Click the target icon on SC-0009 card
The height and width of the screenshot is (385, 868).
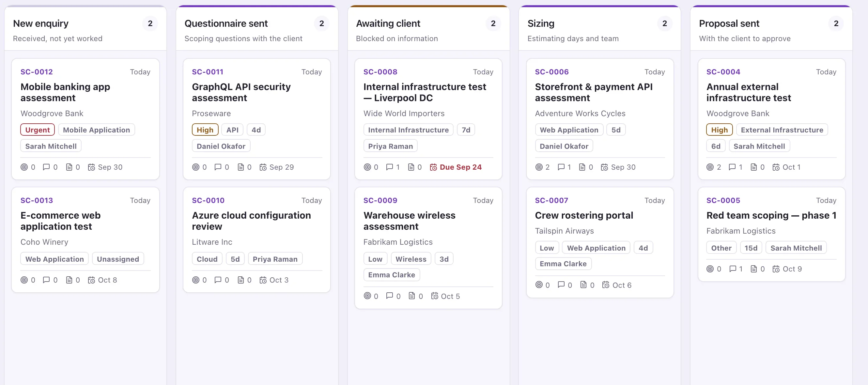click(x=367, y=296)
